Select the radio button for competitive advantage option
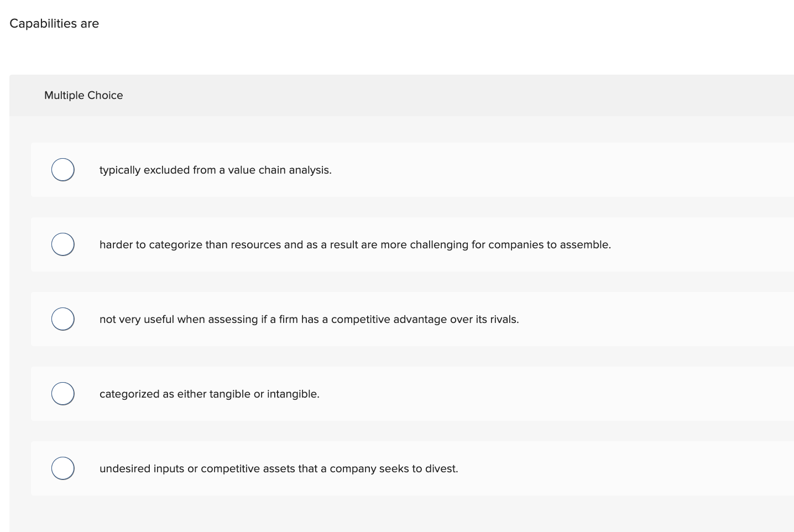This screenshot has height=532, width=794. [x=62, y=319]
